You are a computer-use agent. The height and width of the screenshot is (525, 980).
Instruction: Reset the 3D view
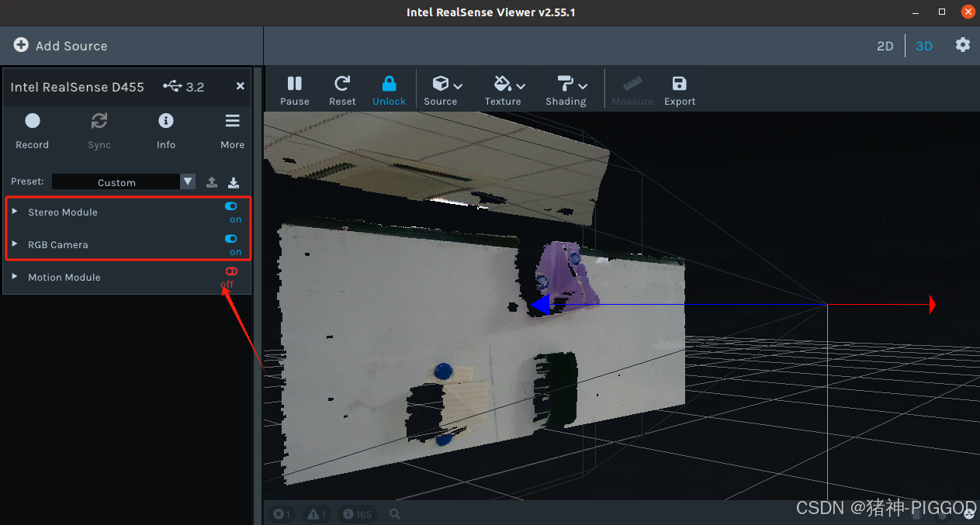[x=342, y=90]
